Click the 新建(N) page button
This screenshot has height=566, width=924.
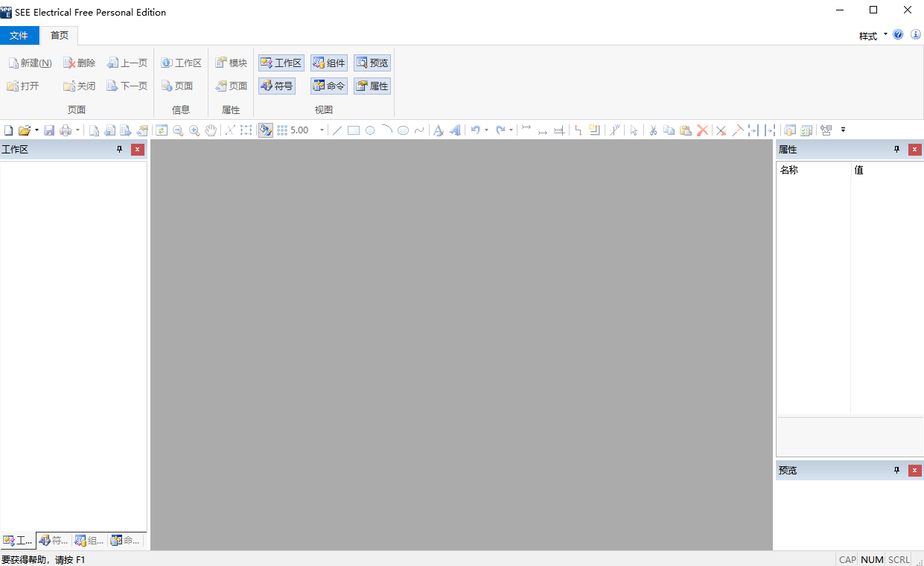click(30, 63)
